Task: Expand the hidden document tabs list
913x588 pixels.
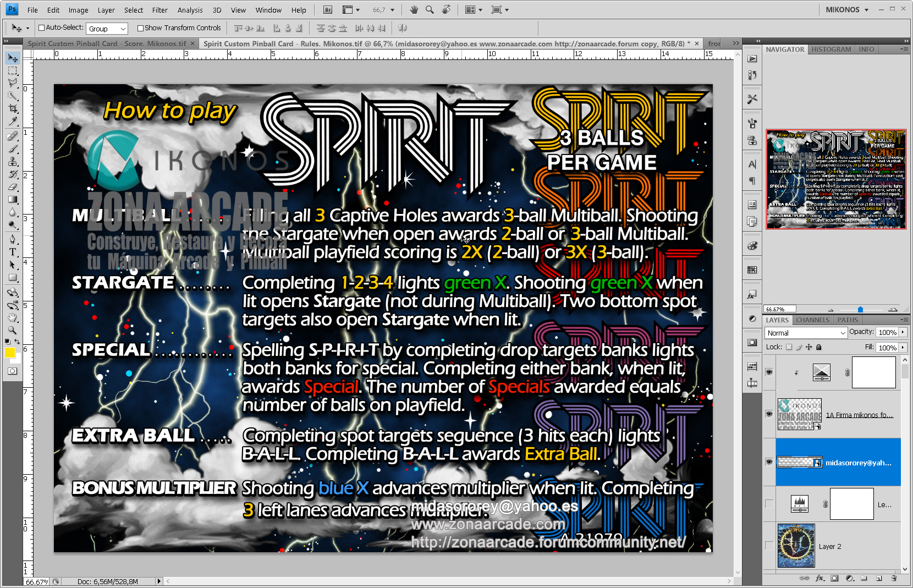Action: [736, 43]
